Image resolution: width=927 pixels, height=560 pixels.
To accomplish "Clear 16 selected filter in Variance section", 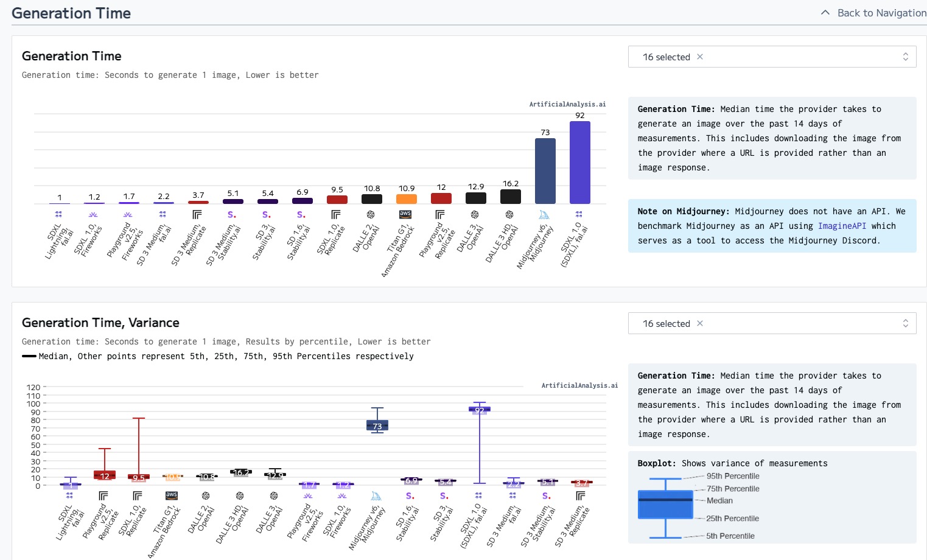I will 700,323.
